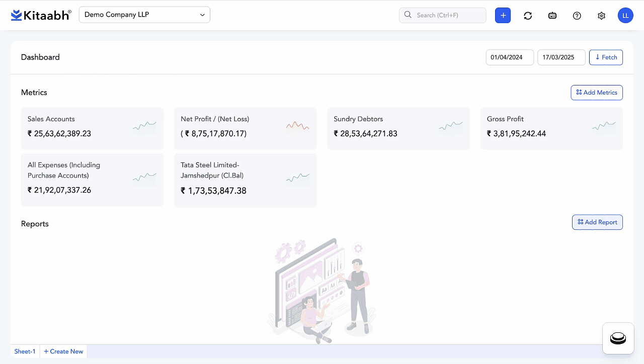Viewport: 644px width, 364px height.
Task: Click the Kitaabh logo
Action: (41, 15)
